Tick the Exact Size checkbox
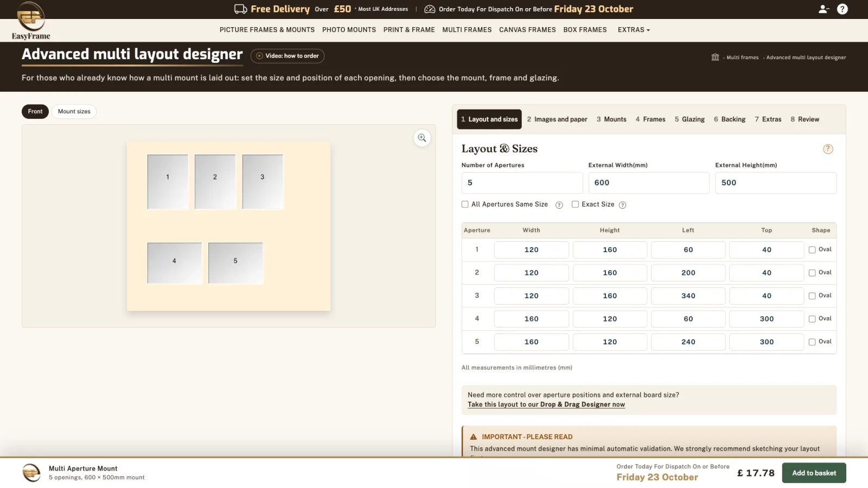868x488 pixels. pos(575,204)
